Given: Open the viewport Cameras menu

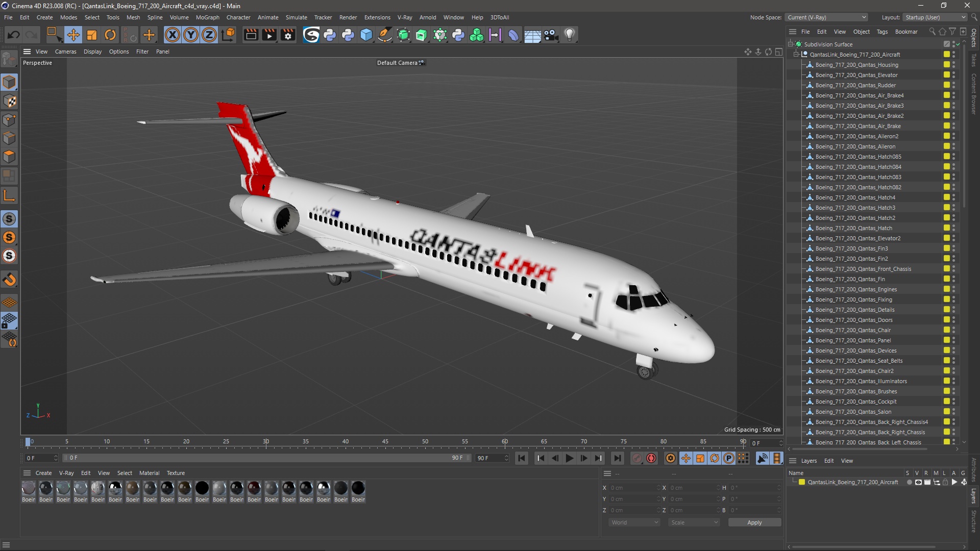Looking at the screenshot, I should pyautogui.click(x=65, y=52).
